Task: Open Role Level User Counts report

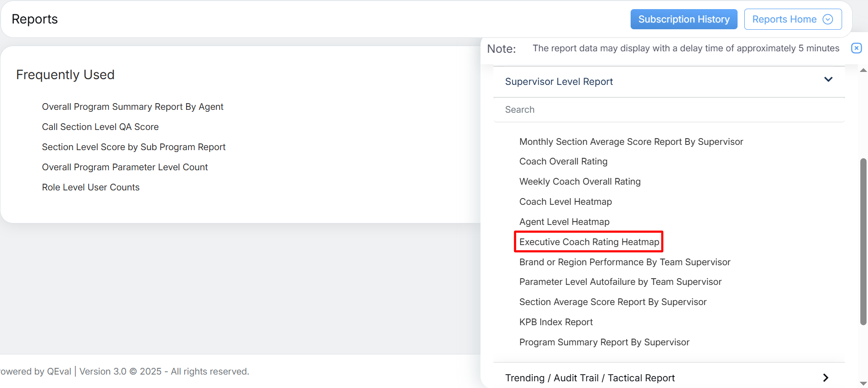Action: 91,188
